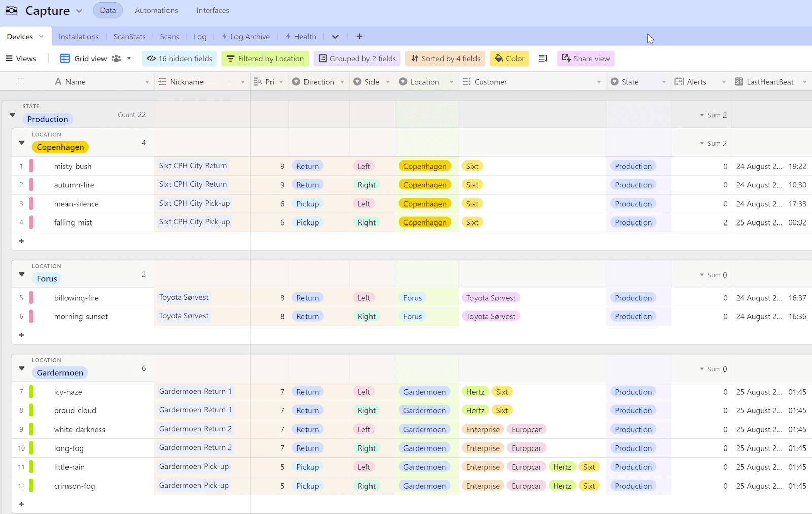Open the Name column header dropdown

147,81
